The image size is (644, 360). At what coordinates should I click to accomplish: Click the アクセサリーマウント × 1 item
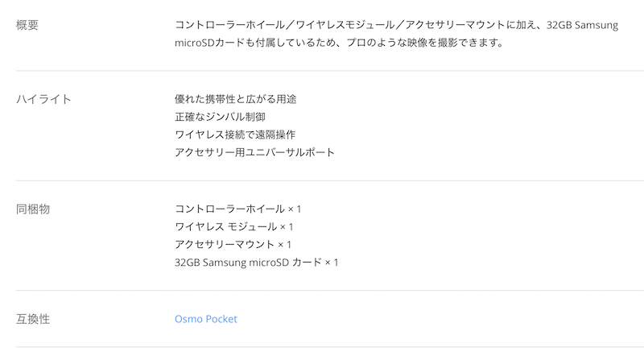tap(233, 244)
